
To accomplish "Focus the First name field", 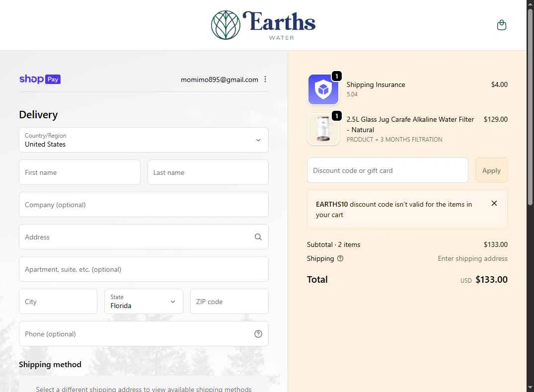I will [x=79, y=172].
